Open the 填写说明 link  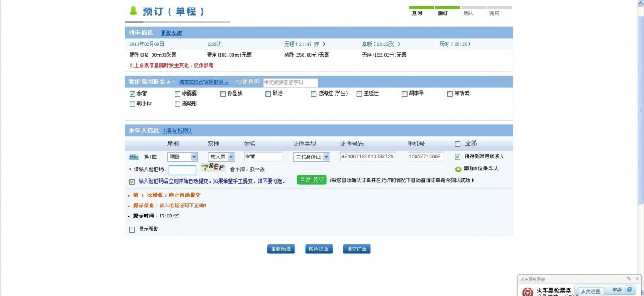(177, 131)
